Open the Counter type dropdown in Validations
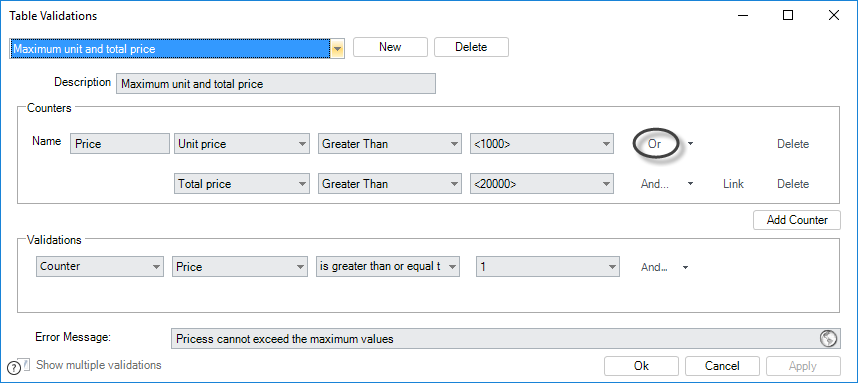This screenshot has height=383, width=858. pos(100,266)
